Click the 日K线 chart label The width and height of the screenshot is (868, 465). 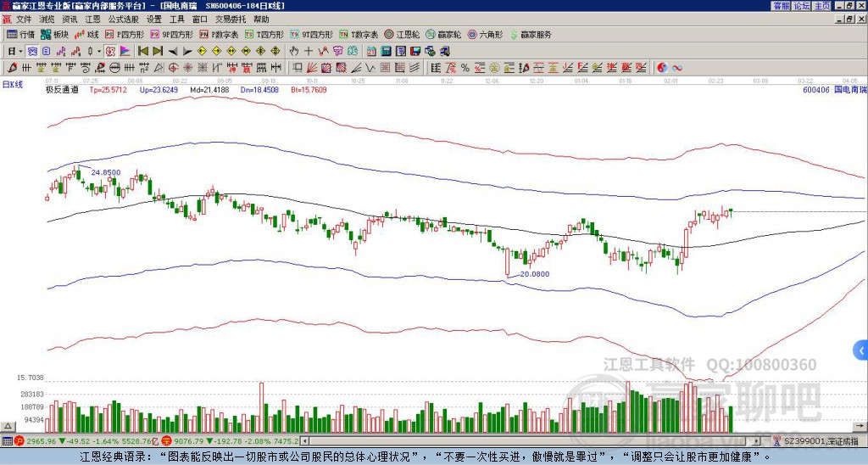click(12, 85)
